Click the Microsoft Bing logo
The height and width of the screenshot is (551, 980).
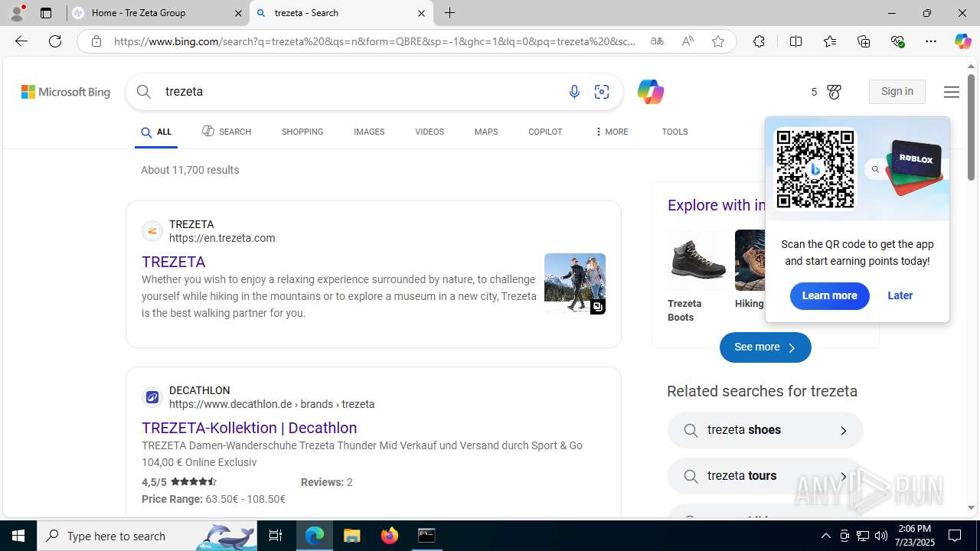click(66, 92)
